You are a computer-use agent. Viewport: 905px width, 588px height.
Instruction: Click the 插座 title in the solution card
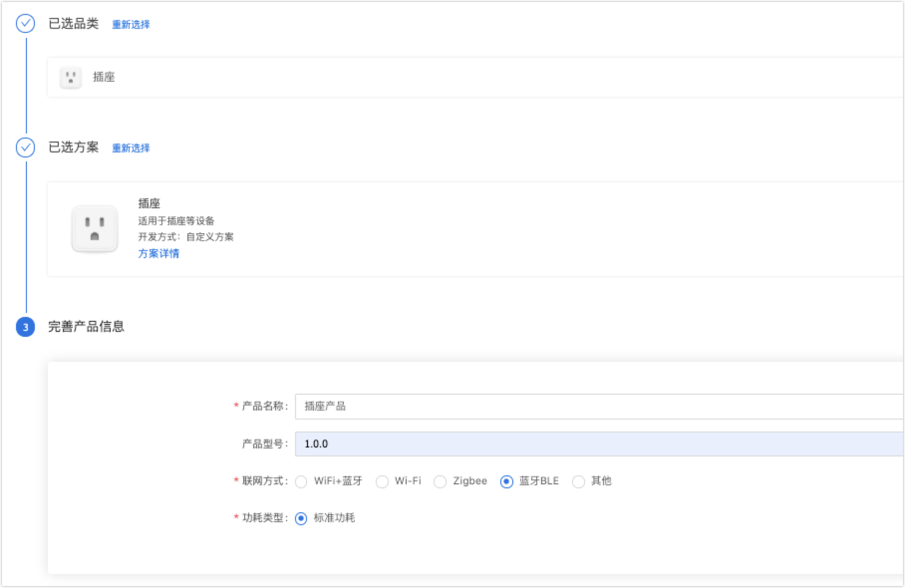pyautogui.click(x=149, y=203)
